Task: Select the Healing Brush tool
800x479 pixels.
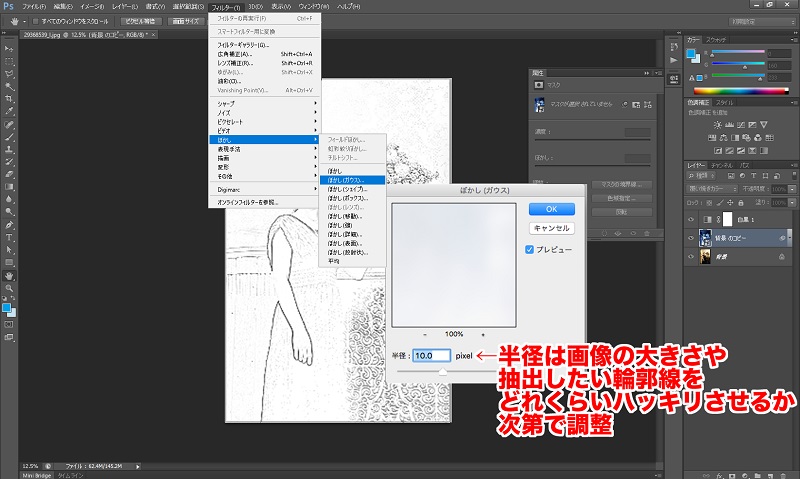Action: (x=9, y=124)
